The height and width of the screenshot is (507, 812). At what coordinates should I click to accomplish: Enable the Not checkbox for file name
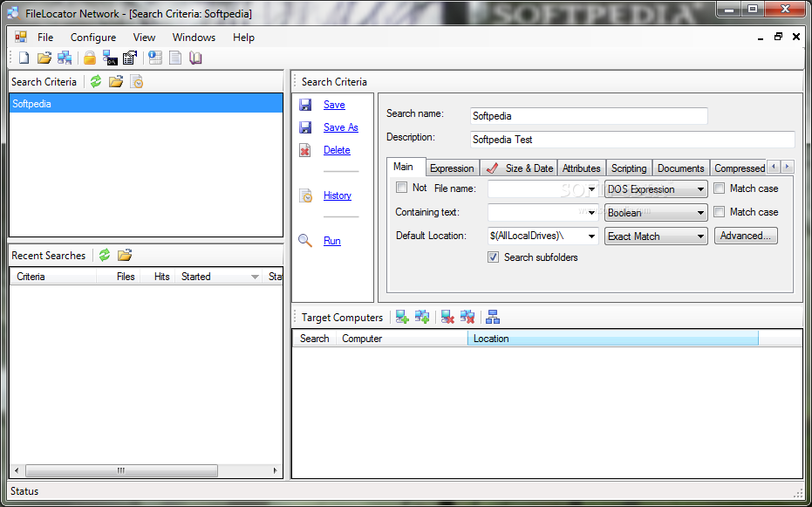(x=401, y=188)
